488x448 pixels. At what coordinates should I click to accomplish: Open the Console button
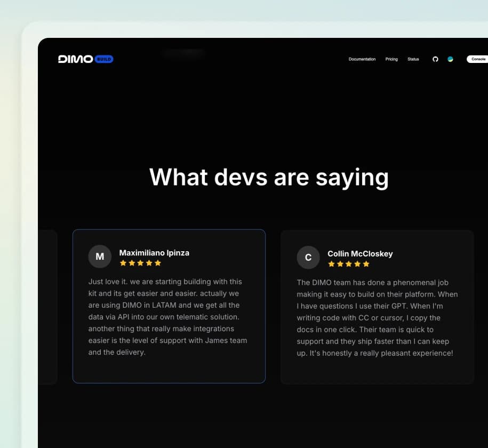tap(478, 59)
